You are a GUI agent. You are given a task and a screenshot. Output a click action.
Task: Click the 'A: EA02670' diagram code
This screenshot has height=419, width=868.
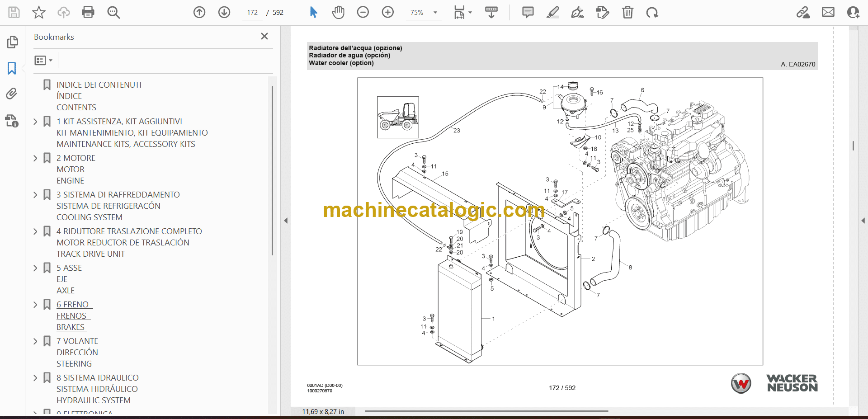coord(798,64)
